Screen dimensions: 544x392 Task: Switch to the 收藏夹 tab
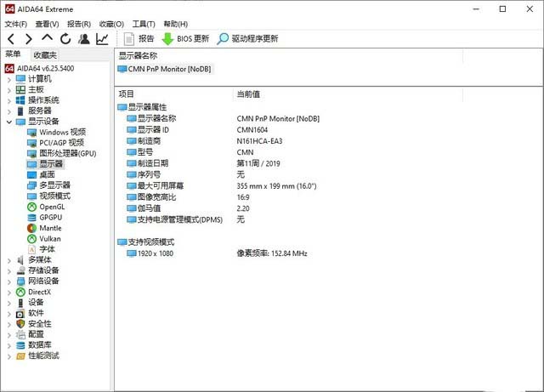(x=45, y=55)
